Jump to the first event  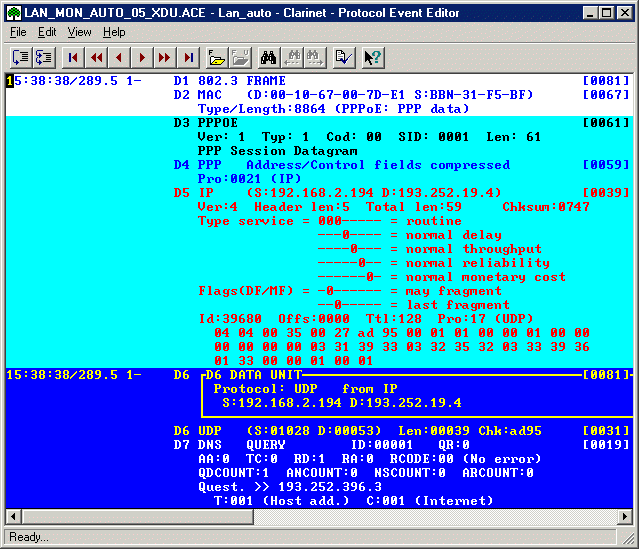point(73,57)
